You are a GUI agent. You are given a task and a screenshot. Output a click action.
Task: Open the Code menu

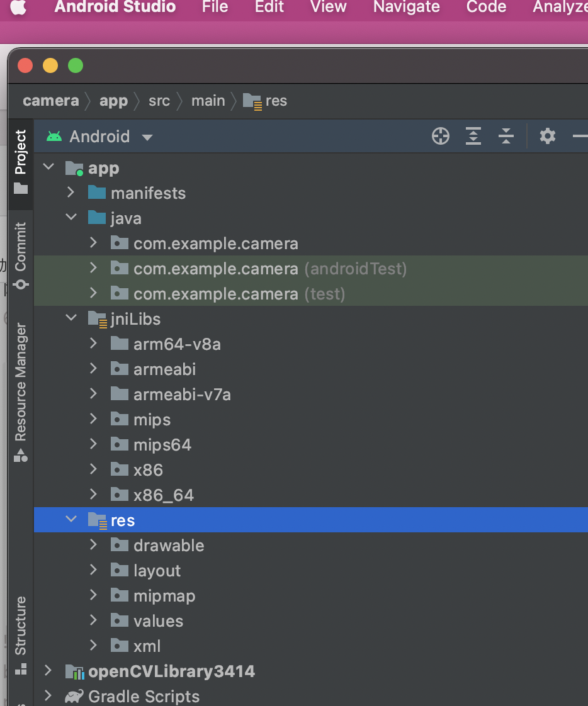pyautogui.click(x=486, y=7)
